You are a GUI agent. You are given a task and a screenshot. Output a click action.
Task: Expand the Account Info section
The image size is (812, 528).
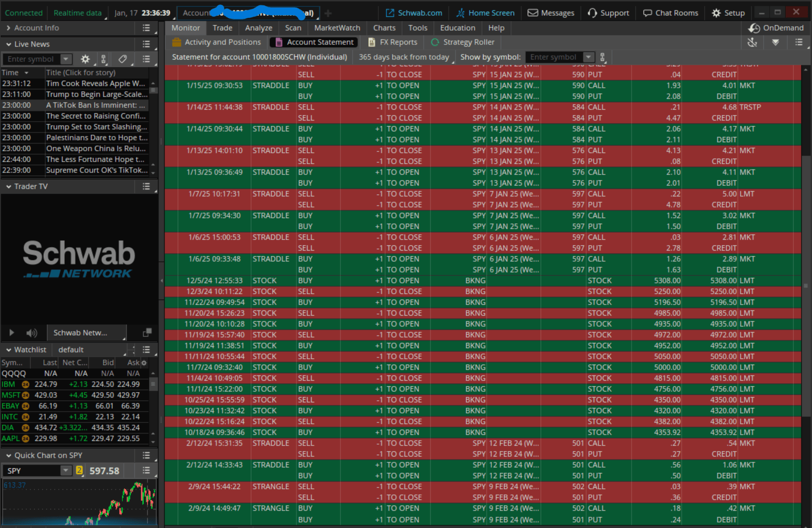click(x=9, y=28)
